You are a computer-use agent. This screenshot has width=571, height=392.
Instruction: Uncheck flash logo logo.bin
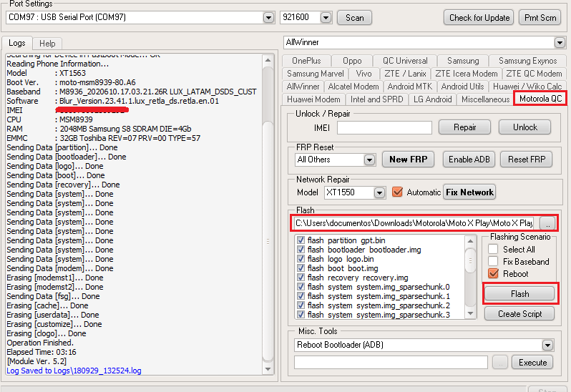point(301,259)
